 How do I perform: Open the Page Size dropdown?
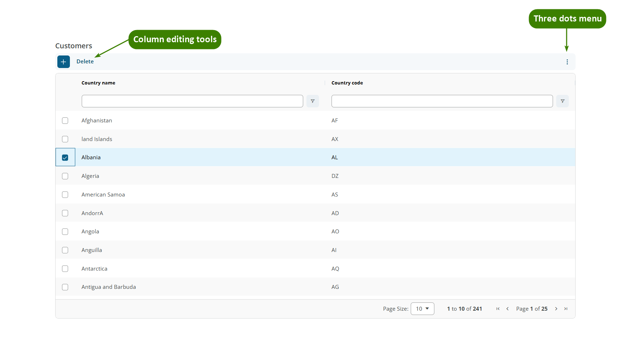click(422, 309)
